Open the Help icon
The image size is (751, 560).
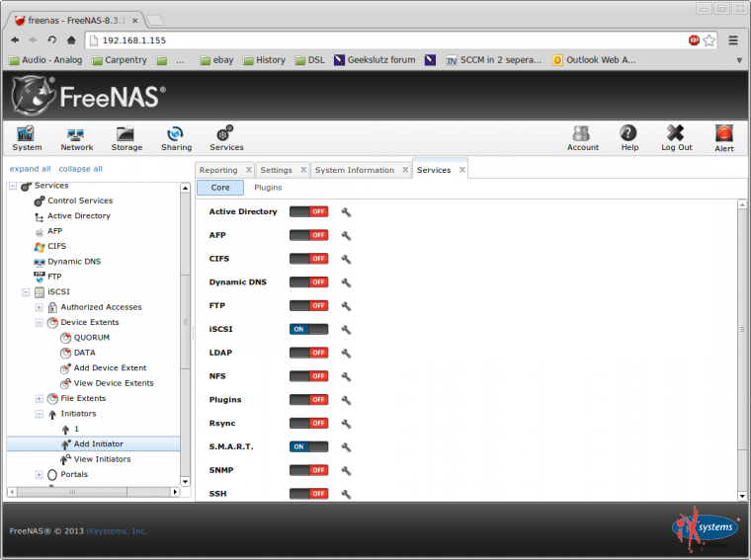pos(629,138)
